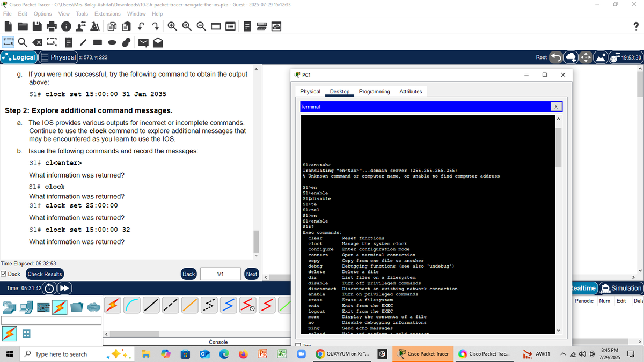Select the End Devices category icon
Image resolution: width=644 pixels, height=362 pixels.
[26, 307]
